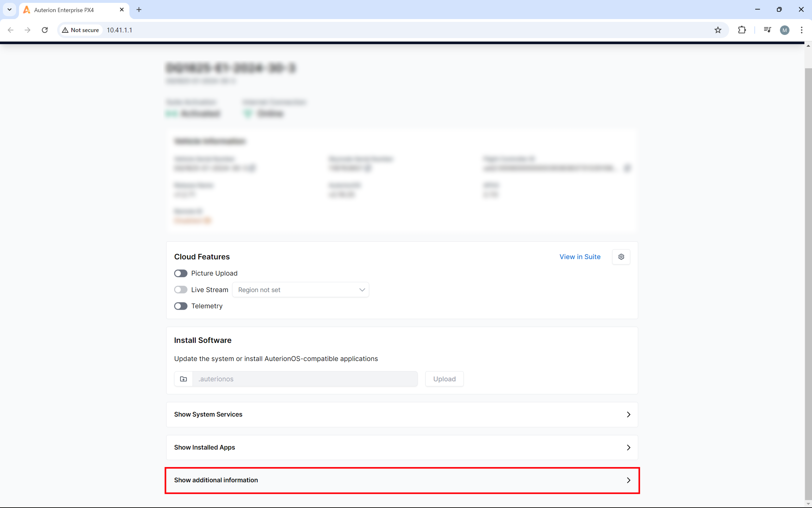The width and height of the screenshot is (812, 508).
Task: Open the Chrome profile avatar M
Action: click(785, 30)
